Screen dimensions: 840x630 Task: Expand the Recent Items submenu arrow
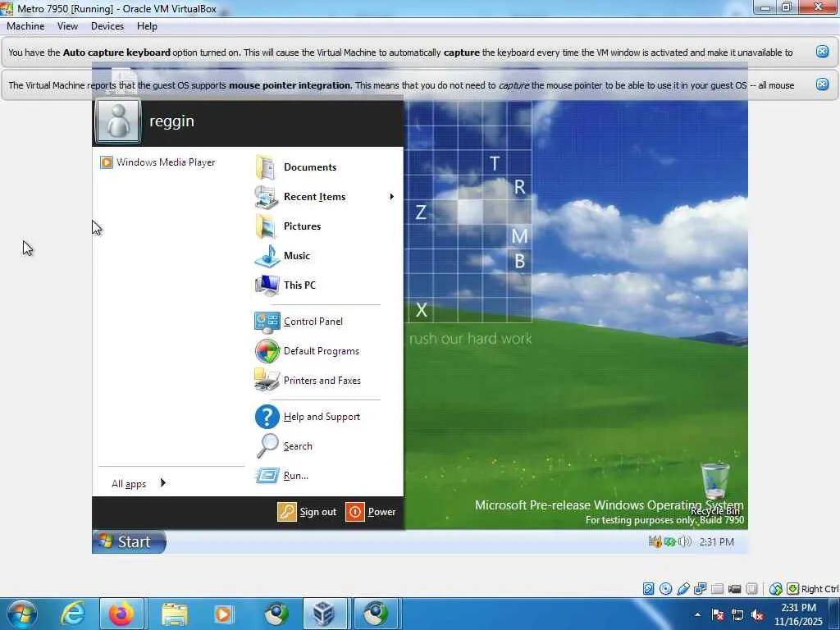point(391,197)
